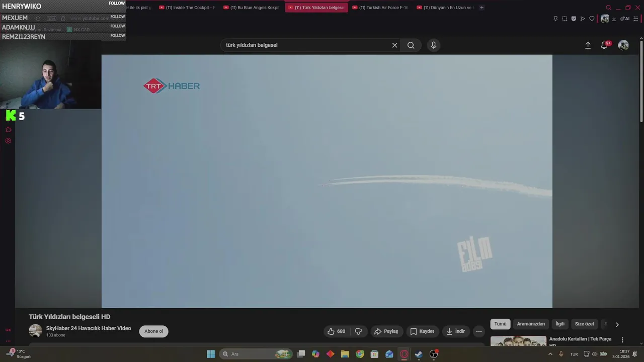Open Opera ad-blocker shield icon
Screen dimensions: 644x362
pos(574,19)
